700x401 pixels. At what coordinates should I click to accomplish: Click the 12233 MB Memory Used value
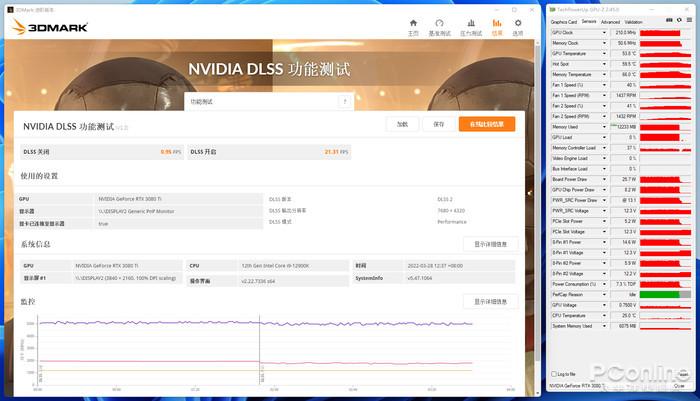pyautogui.click(x=625, y=127)
